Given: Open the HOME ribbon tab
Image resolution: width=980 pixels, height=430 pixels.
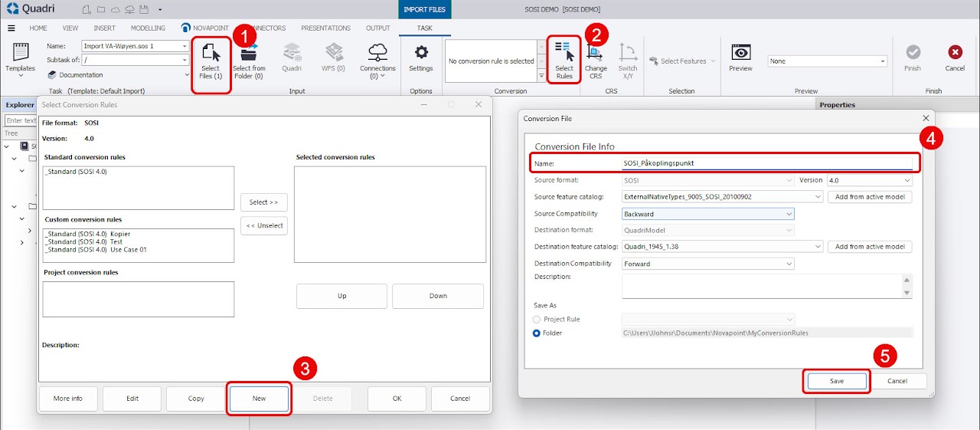Looking at the screenshot, I should (x=38, y=28).
